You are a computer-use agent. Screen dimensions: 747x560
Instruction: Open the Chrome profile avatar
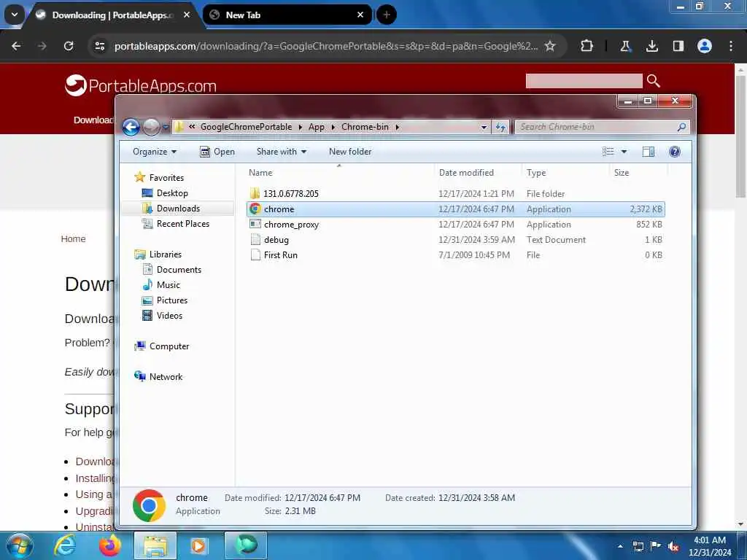[705, 46]
